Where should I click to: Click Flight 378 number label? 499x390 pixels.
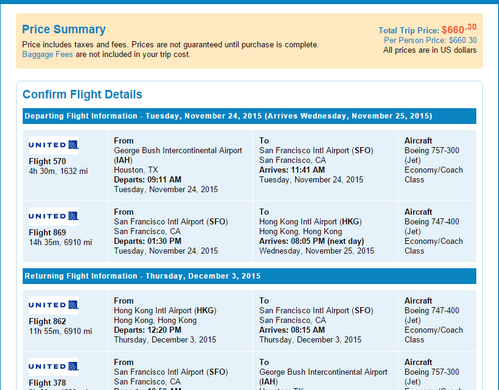47,383
